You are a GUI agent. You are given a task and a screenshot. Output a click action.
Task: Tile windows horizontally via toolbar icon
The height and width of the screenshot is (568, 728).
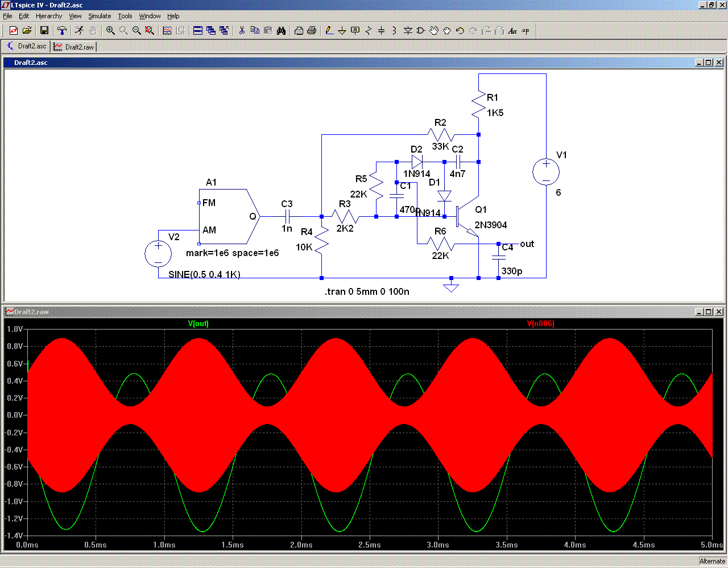[198, 31]
